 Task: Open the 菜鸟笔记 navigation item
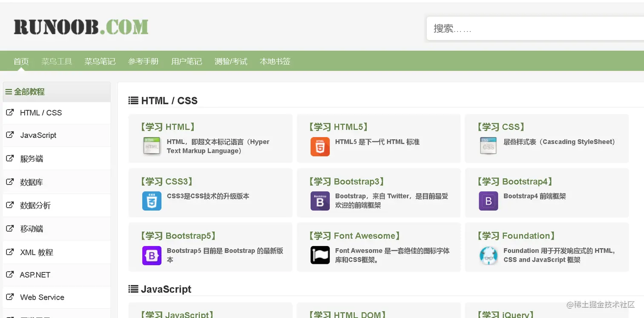tap(100, 61)
